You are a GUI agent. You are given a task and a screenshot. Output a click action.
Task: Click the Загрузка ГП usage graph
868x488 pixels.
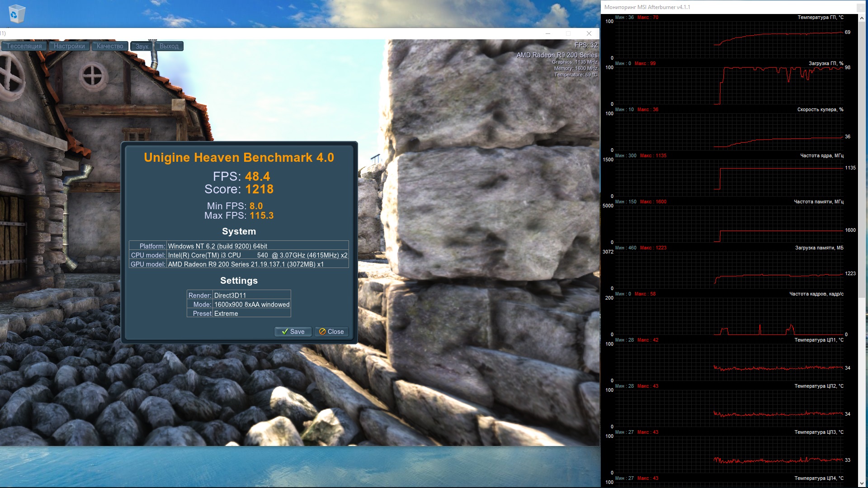pyautogui.click(x=729, y=86)
